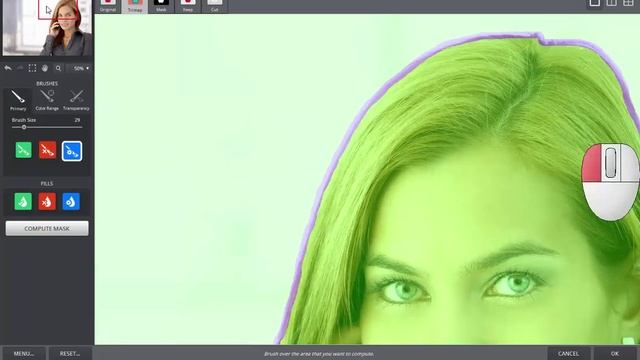Click the CANCEL button

click(568, 353)
